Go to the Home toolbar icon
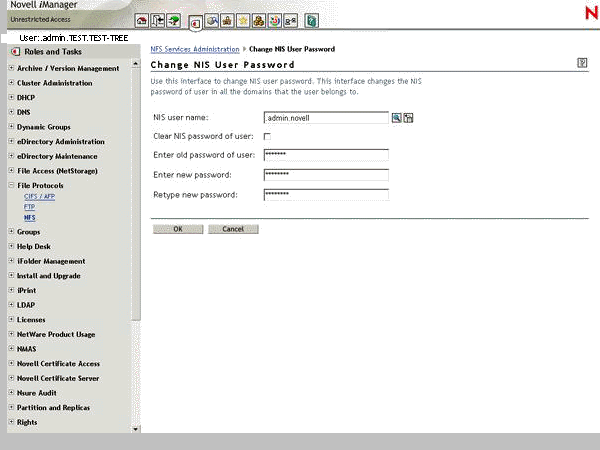The width and height of the screenshot is (600, 450). [142, 21]
